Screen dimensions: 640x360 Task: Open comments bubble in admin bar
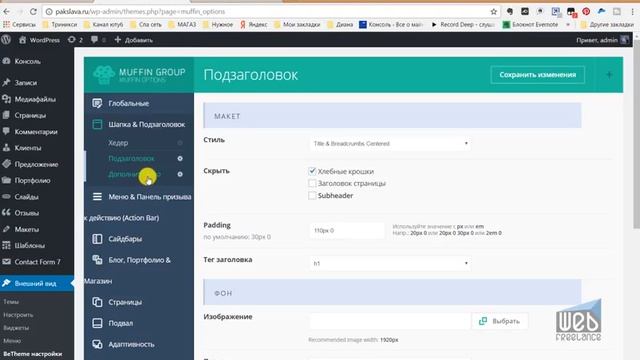pyautogui.click(x=98, y=40)
